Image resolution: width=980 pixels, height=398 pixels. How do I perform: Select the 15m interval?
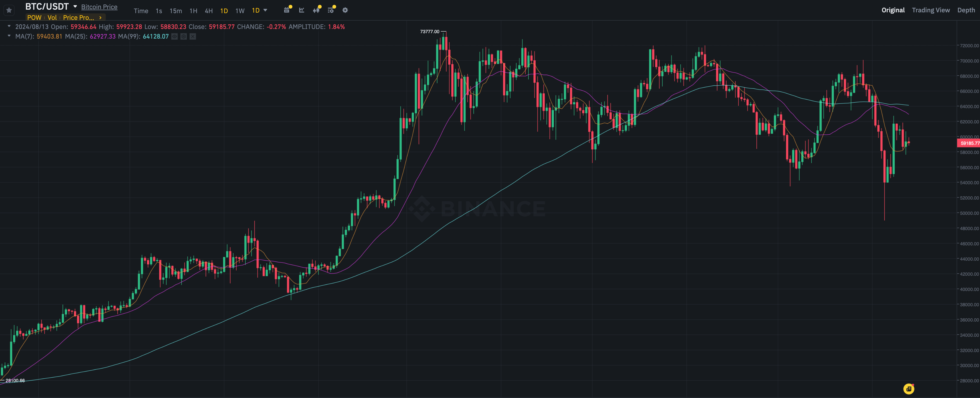pyautogui.click(x=176, y=11)
